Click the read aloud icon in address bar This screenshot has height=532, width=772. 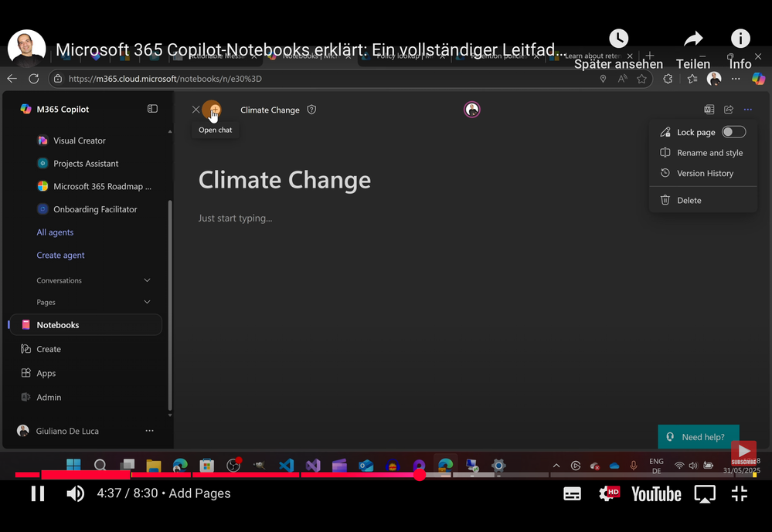[x=622, y=79]
